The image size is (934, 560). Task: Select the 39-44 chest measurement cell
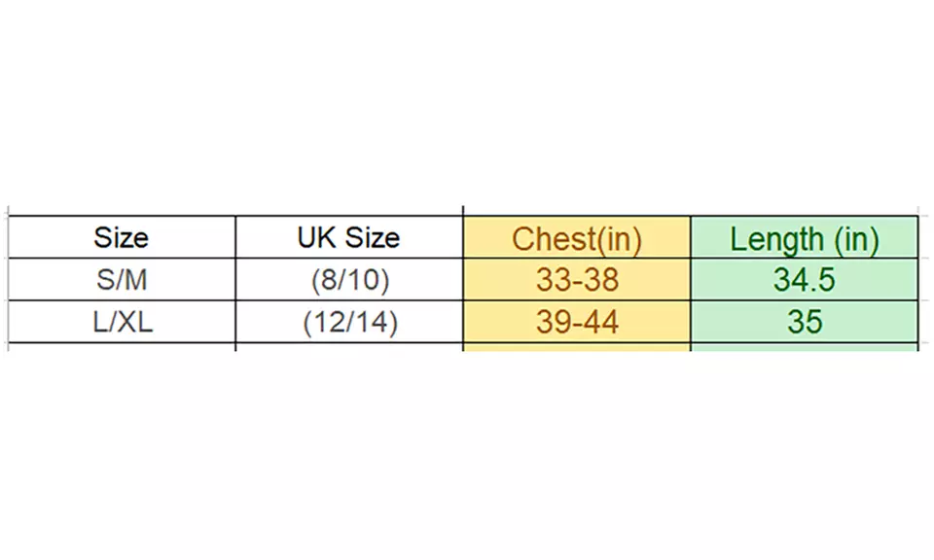(x=577, y=322)
